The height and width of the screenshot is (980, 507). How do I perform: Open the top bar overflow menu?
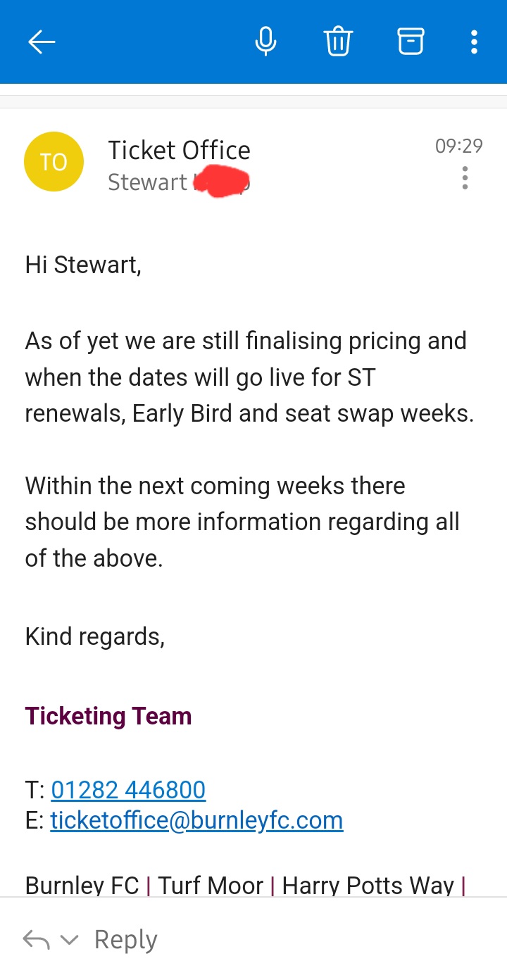click(x=474, y=42)
